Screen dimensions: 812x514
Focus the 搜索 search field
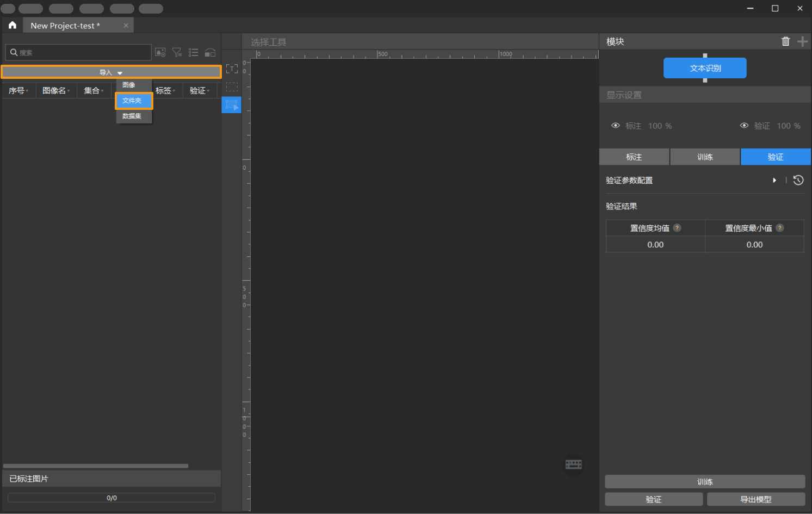[x=78, y=52]
